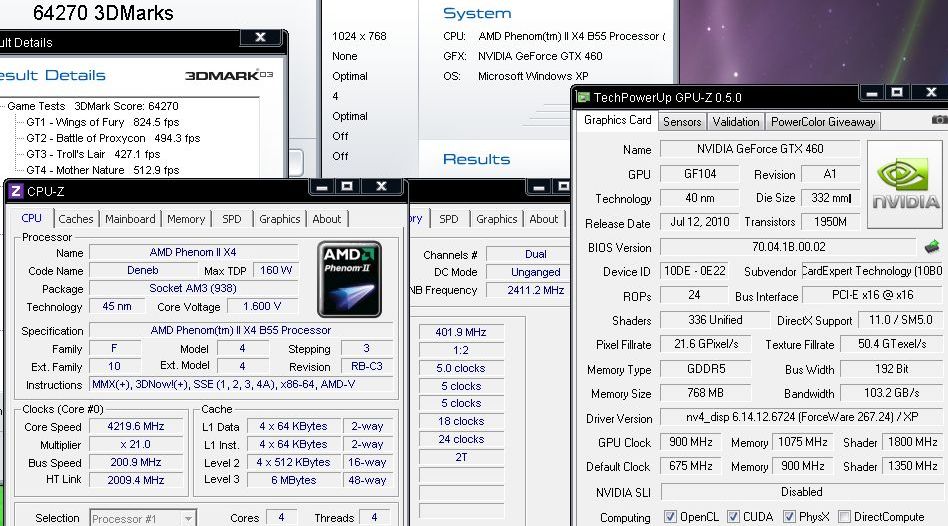Click the GPU-Z BIOS save chip icon
The image size is (948, 526).
click(x=932, y=247)
